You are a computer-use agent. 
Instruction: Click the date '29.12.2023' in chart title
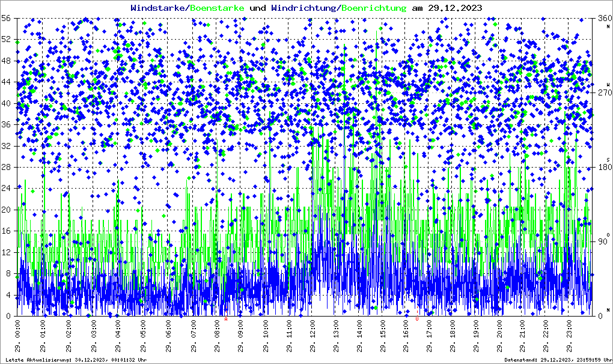448,8
